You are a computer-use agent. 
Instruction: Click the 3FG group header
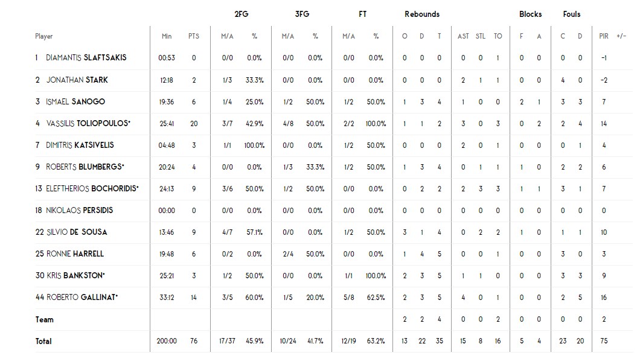(302, 14)
